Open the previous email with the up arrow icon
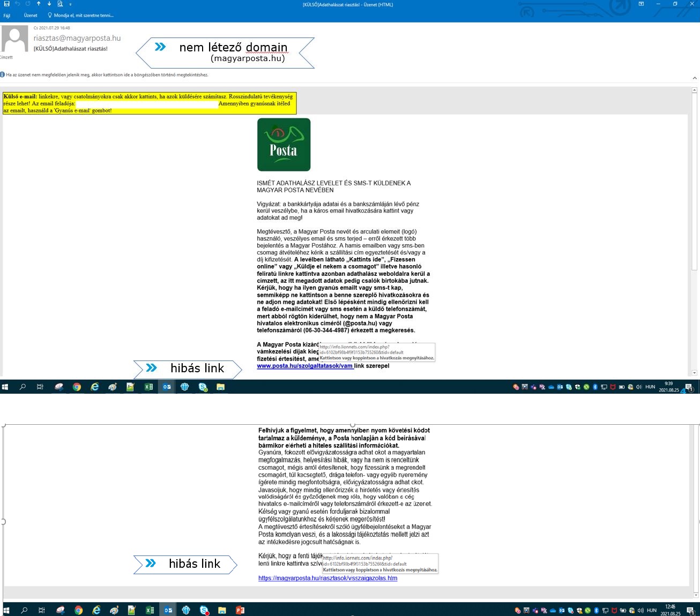Viewport: 700px width, 616px height. pos(38,4)
